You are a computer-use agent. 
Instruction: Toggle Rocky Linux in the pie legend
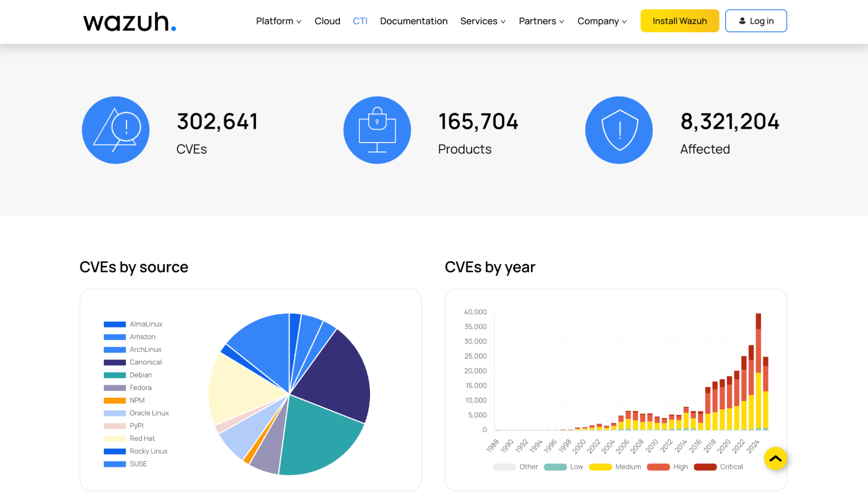pos(135,451)
